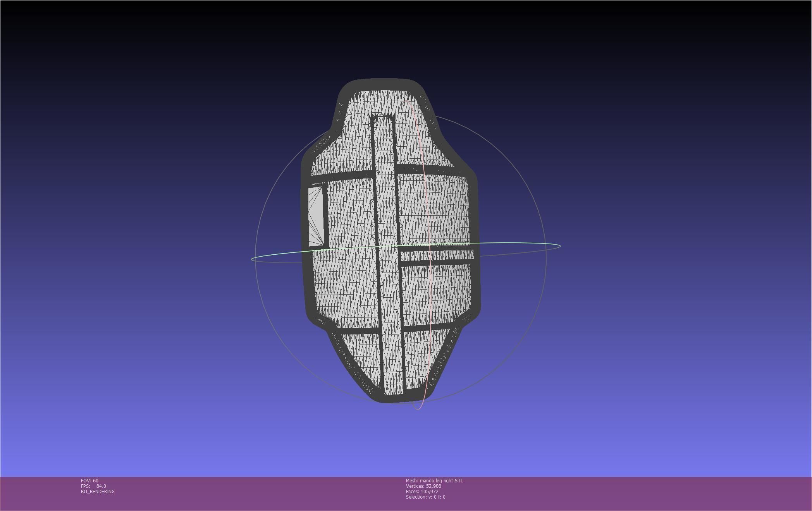Image resolution: width=812 pixels, height=511 pixels.
Task: Click 'Selection: v: 0 f: 0' text
Action: 426,497
